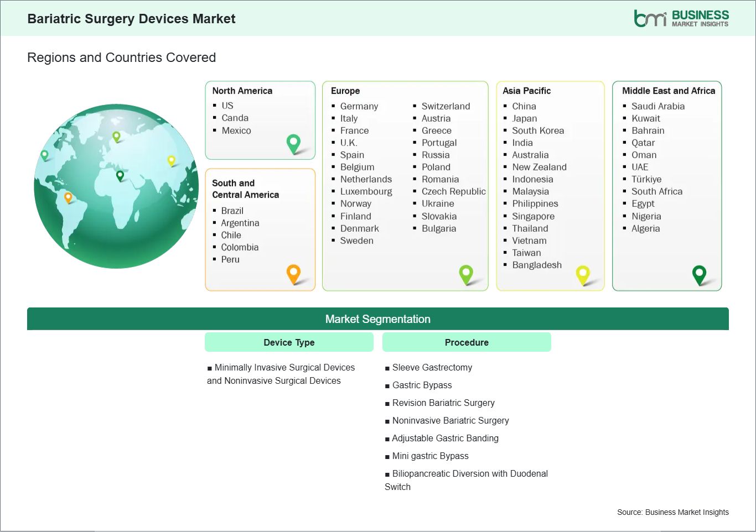Click the dark green pin on globe's Africa
756x532 pixels.
tap(120, 176)
